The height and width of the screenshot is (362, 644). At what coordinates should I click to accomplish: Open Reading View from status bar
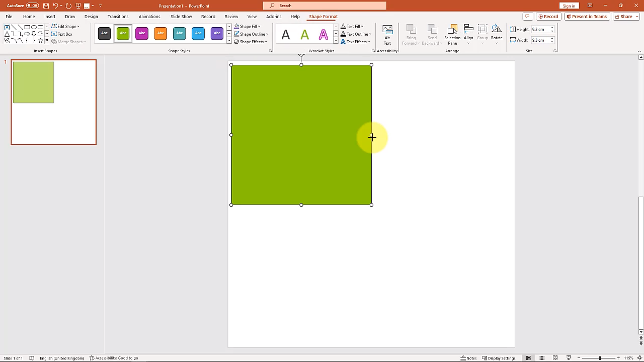point(555,358)
